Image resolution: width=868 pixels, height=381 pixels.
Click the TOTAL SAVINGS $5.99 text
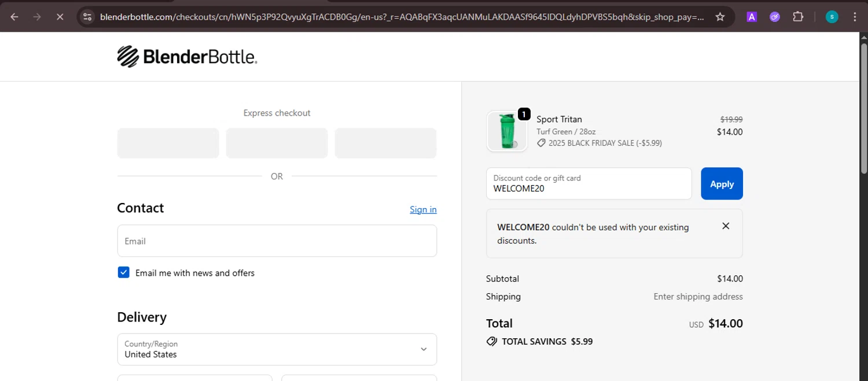[547, 342]
